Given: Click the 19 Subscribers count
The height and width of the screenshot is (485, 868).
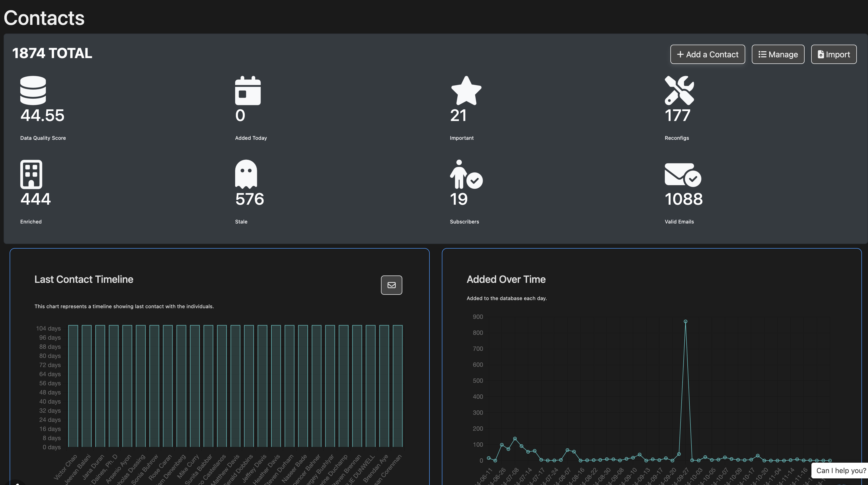Looking at the screenshot, I should (x=459, y=199).
